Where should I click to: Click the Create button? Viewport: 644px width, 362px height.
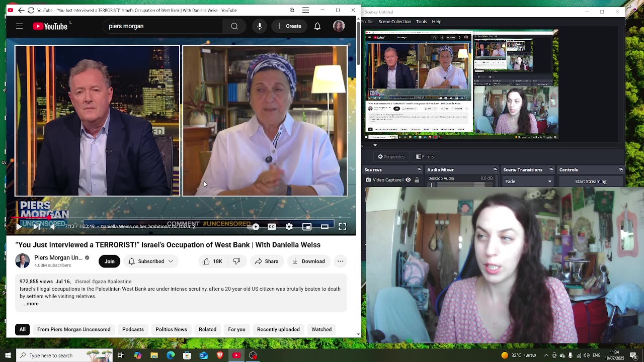pyautogui.click(x=289, y=26)
